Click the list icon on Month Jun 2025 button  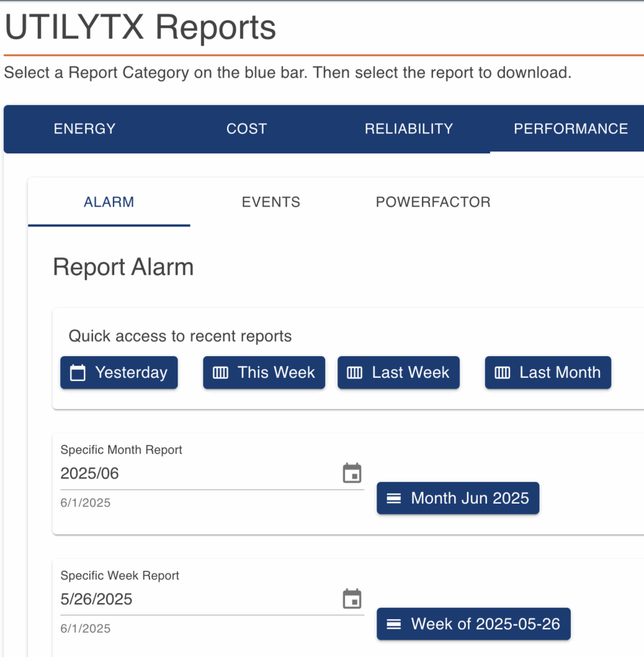coord(393,498)
